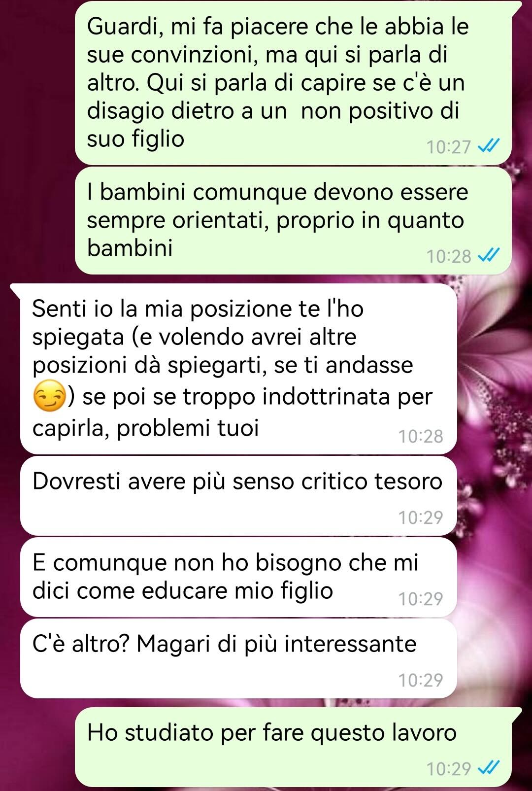
Task: Select the 'I bambini comunque devono' message
Action: point(293,220)
